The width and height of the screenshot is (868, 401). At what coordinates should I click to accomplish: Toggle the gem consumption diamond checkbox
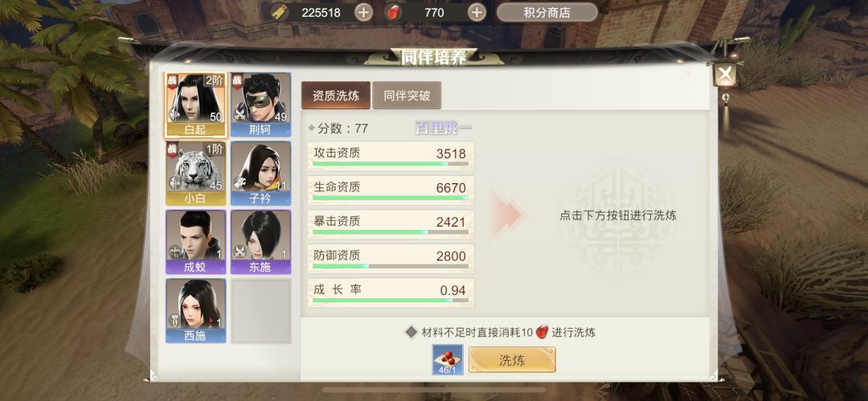411,333
